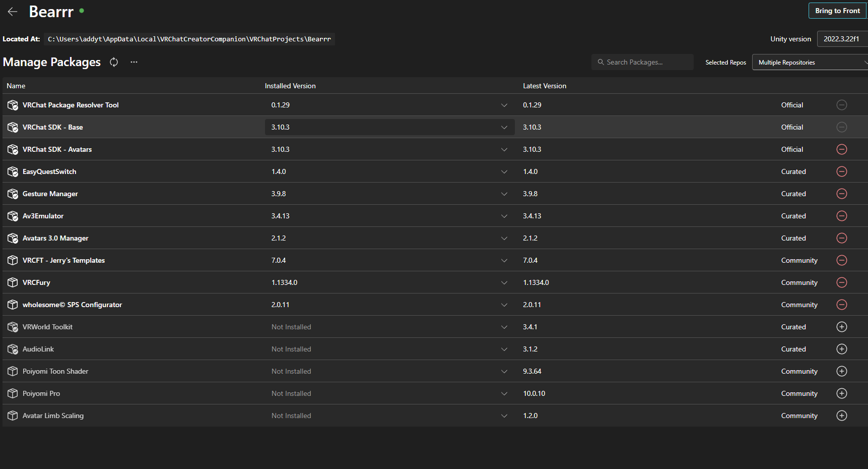Go back using the left arrow icon
The width and height of the screenshot is (868, 469).
click(13, 12)
